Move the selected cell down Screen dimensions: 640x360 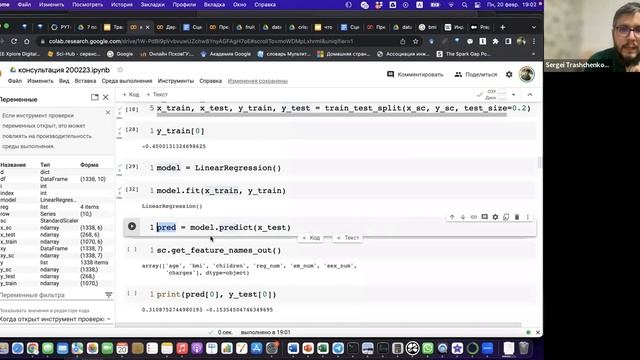pyautogui.click(x=463, y=217)
